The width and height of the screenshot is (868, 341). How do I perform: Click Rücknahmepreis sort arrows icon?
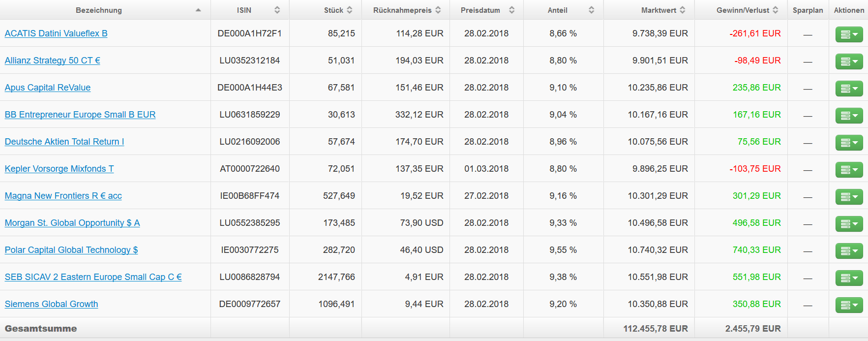point(438,10)
